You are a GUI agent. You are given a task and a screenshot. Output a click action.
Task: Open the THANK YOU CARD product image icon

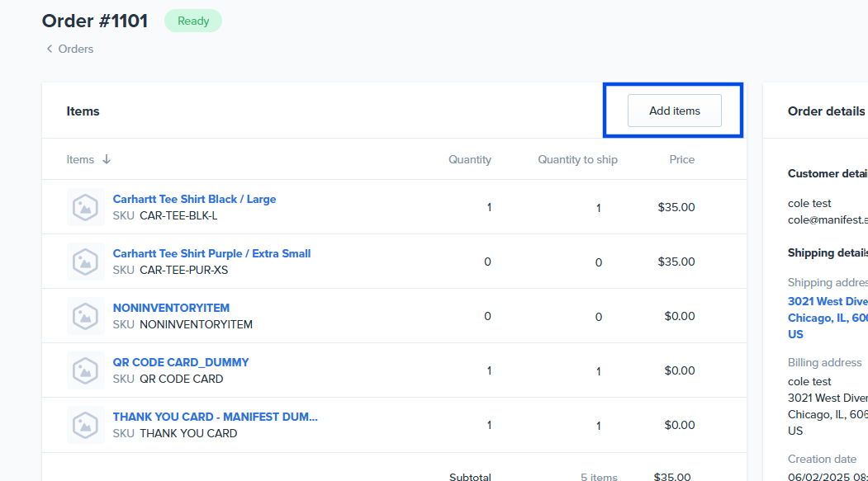coord(85,425)
